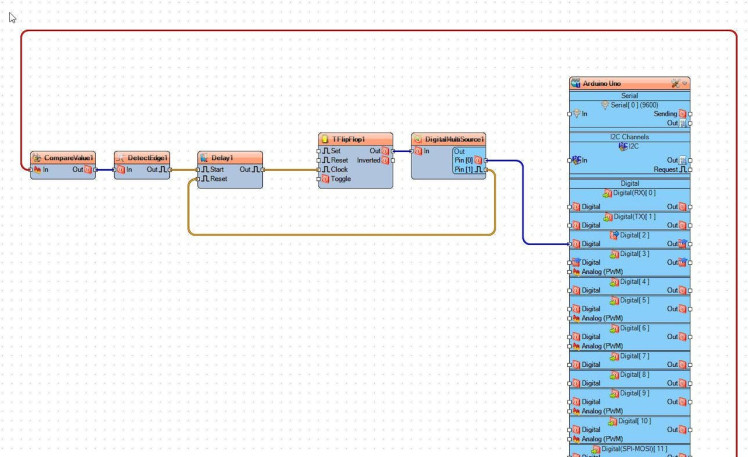Click the Digital[3] Digital input pin icon
748x457 pixels.
[576, 262]
